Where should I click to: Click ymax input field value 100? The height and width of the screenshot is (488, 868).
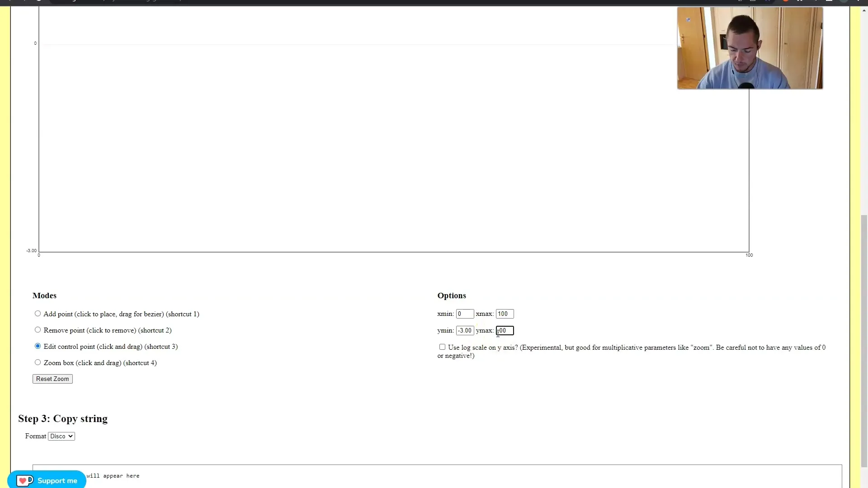(505, 331)
